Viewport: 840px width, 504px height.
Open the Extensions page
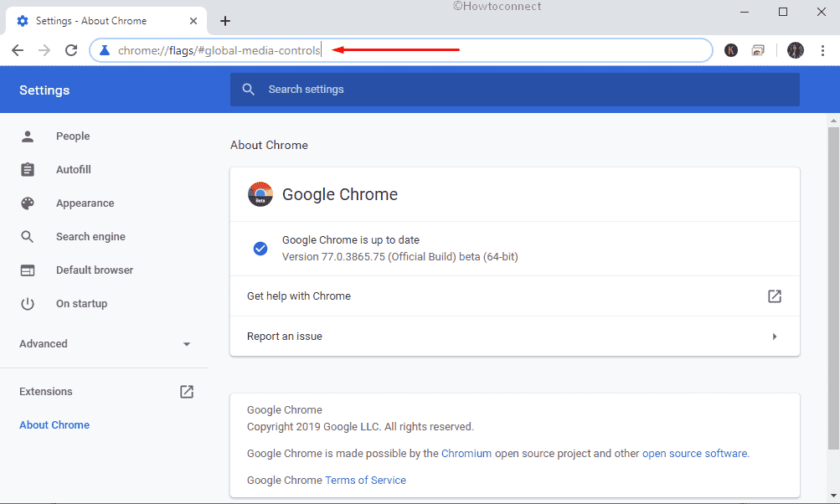pos(45,392)
